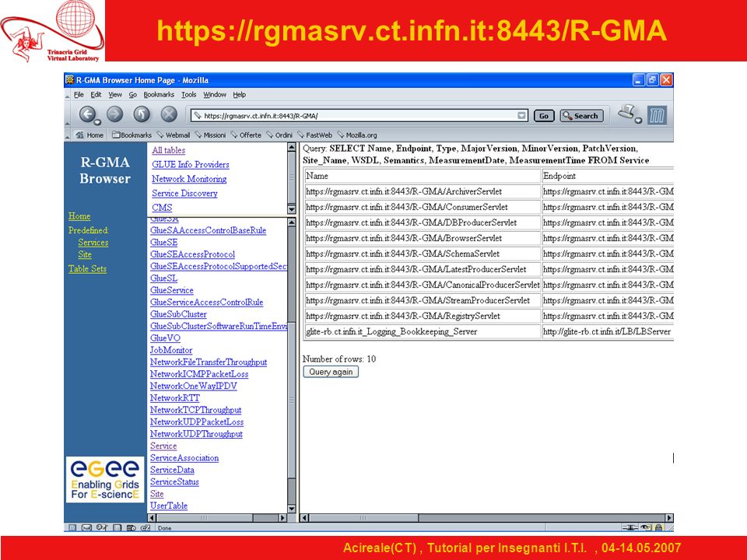Click the Go button
The image size is (747, 560).
click(544, 116)
